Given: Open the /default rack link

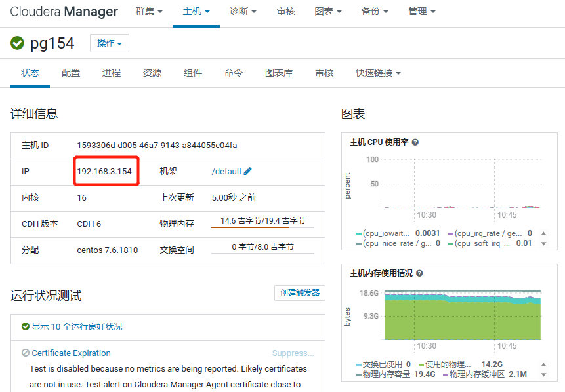Looking at the screenshot, I should (226, 171).
